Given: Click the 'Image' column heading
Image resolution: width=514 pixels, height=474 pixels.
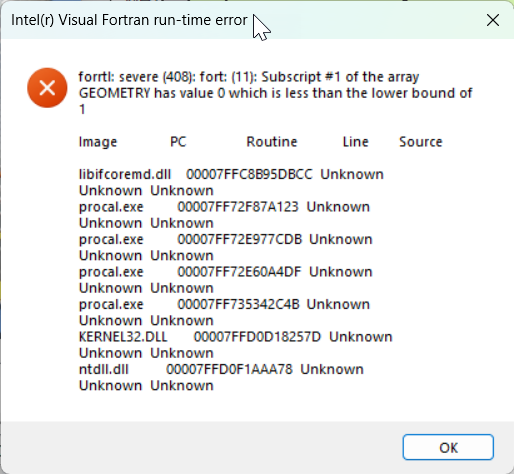Looking at the screenshot, I should (98, 142).
